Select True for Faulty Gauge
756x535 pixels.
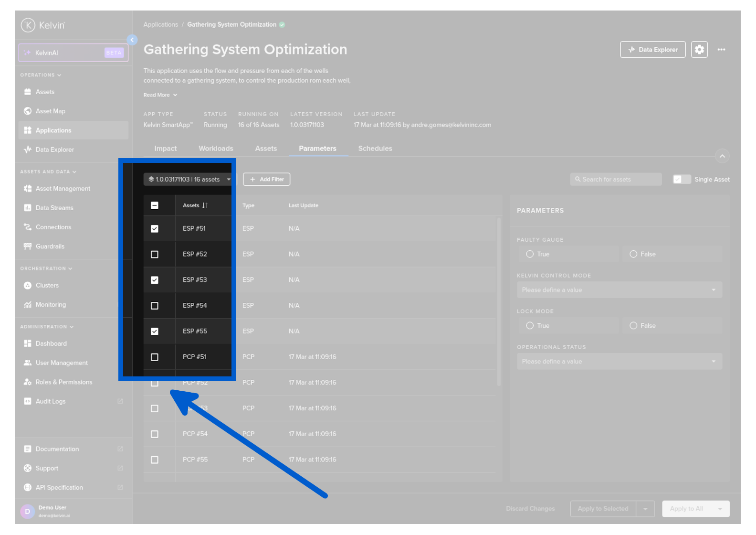530,254
